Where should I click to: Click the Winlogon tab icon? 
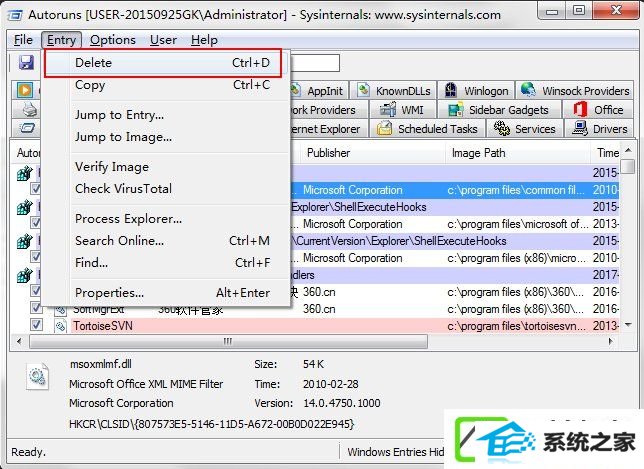click(451, 90)
